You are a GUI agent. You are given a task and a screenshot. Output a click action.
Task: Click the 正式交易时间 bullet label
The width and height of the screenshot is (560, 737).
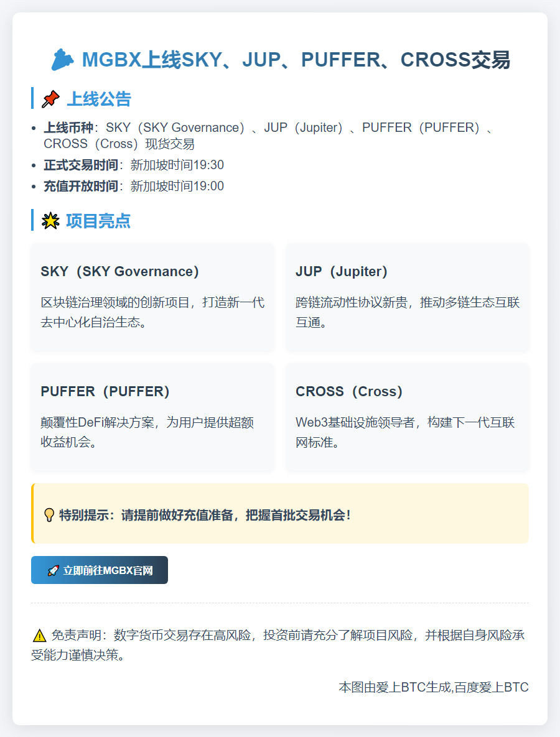(x=81, y=165)
